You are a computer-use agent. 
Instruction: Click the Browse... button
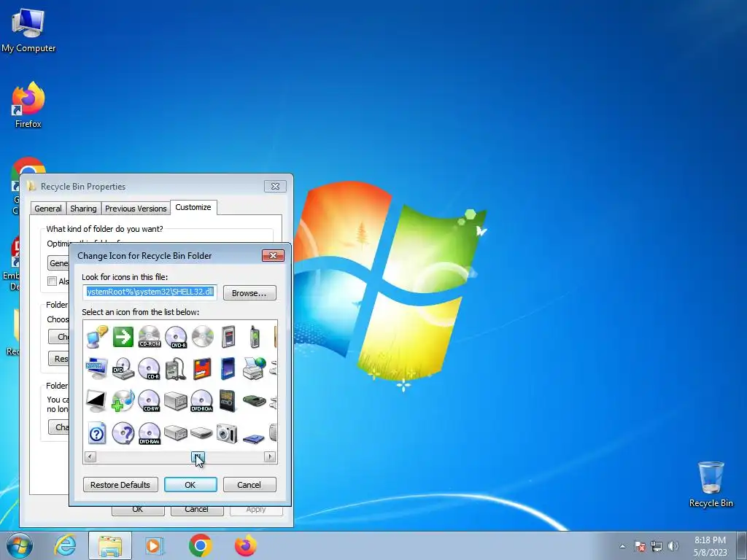click(x=249, y=293)
